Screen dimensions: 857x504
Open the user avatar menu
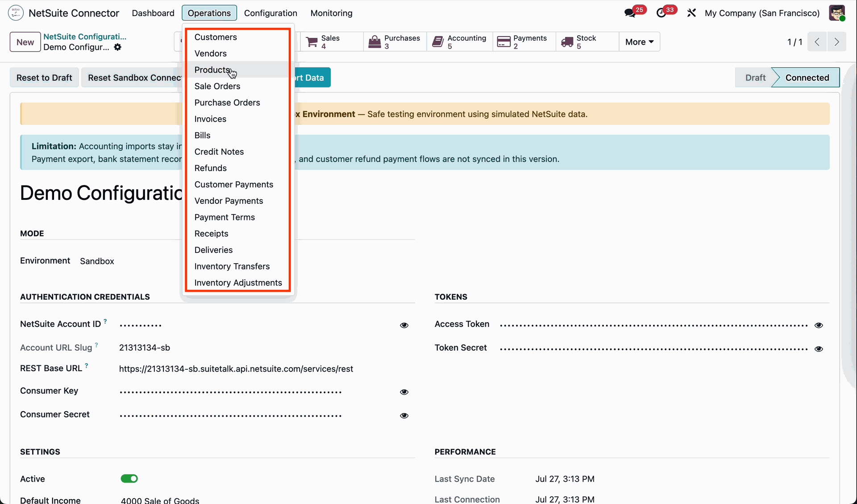point(837,13)
